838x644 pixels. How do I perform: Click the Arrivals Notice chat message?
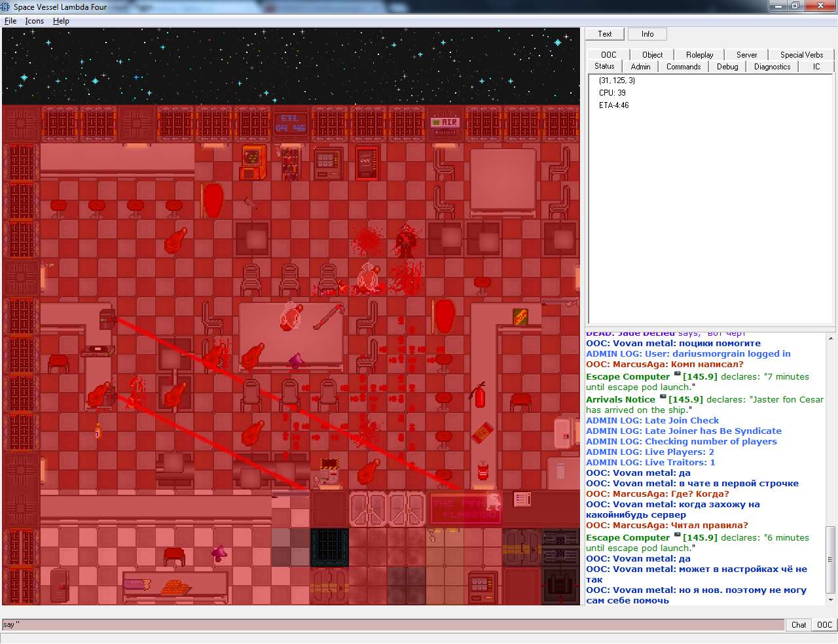coord(704,404)
